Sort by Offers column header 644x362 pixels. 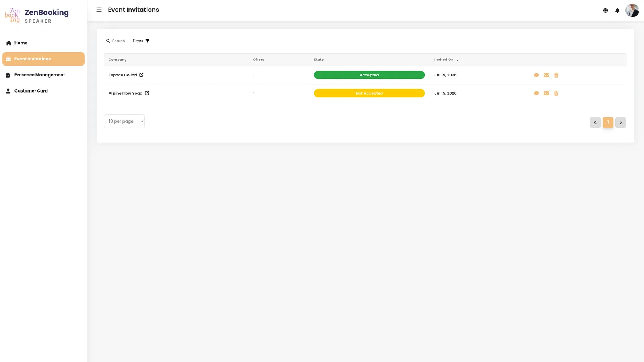258,60
